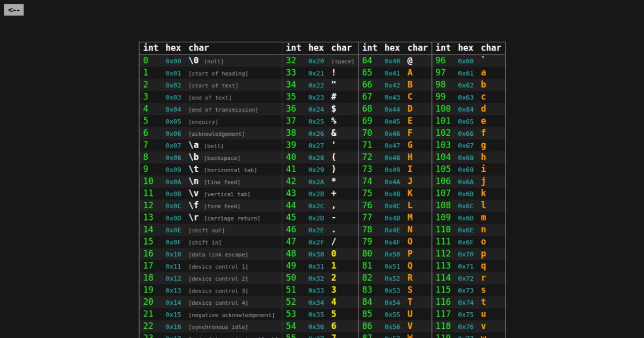Click the @ character in the 64 row
The image size is (644, 338).
409,61
